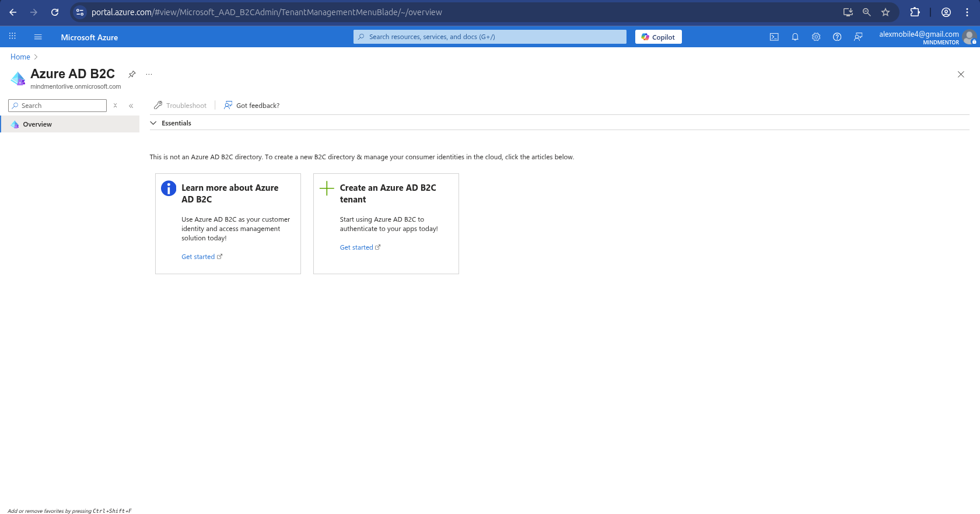Open Get started link under Create tenant card
980x514 pixels.
[x=360, y=247]
